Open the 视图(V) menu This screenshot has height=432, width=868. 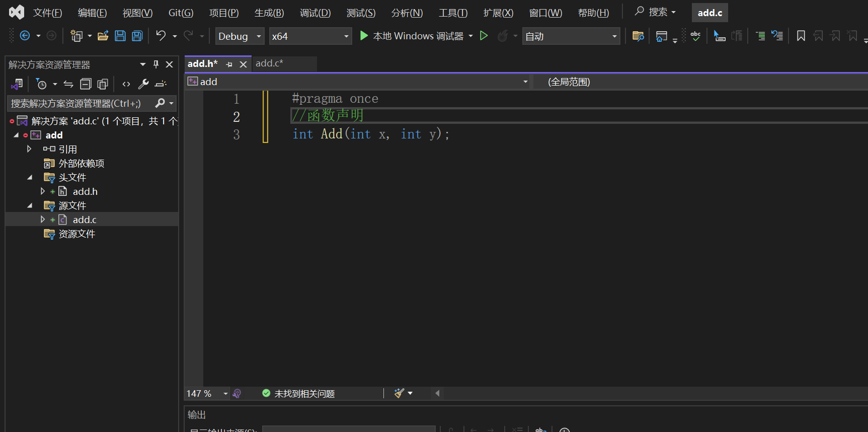tap(137, 13)
